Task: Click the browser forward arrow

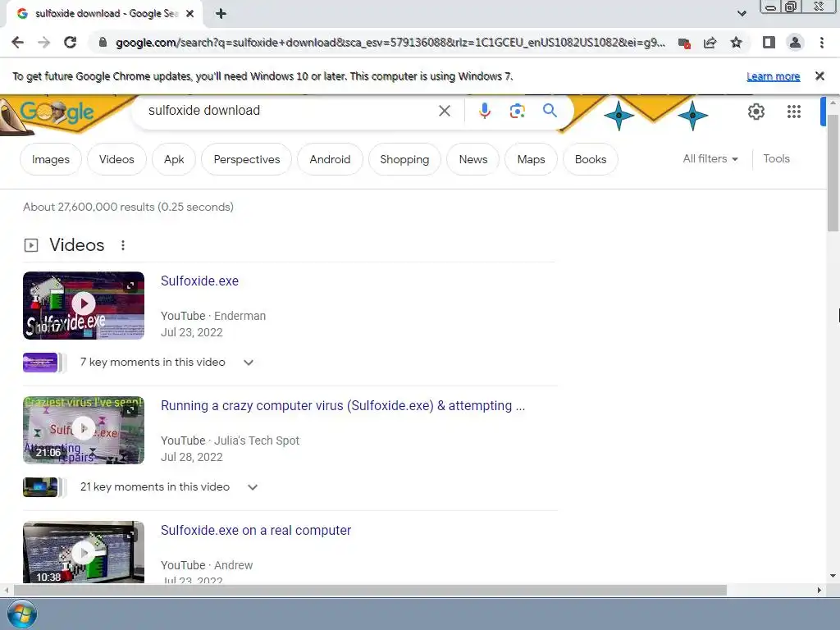Action: (44, 43)
